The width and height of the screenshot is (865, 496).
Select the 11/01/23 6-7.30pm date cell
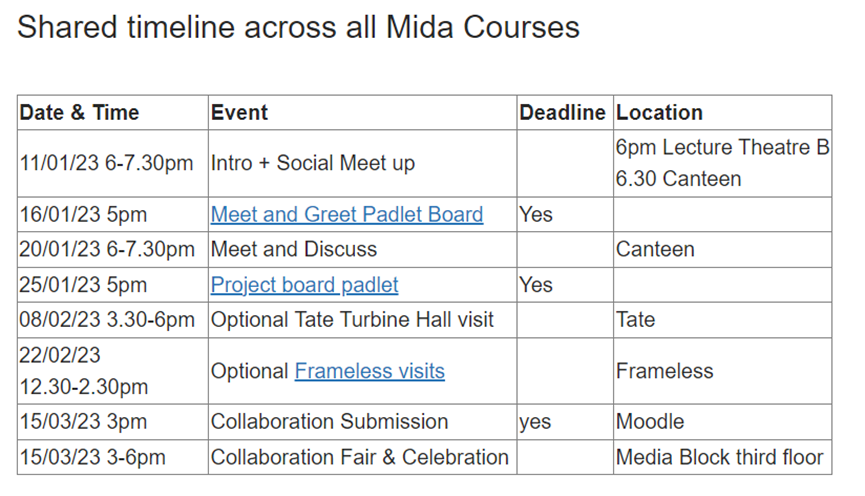[x=113, y=163]
